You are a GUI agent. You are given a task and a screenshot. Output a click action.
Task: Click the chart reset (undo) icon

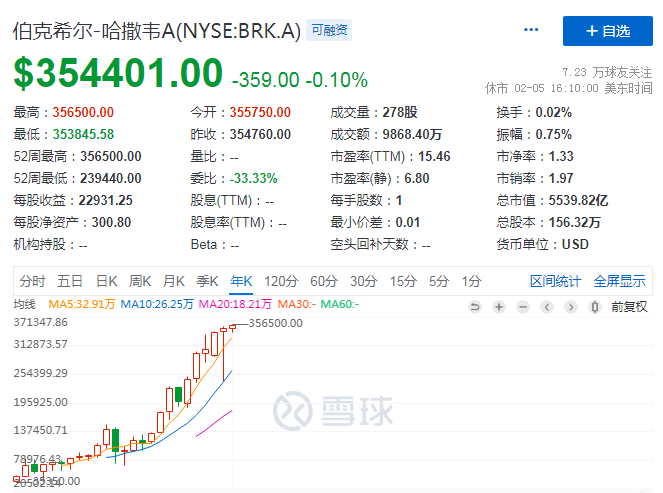(x=474, y=306)
